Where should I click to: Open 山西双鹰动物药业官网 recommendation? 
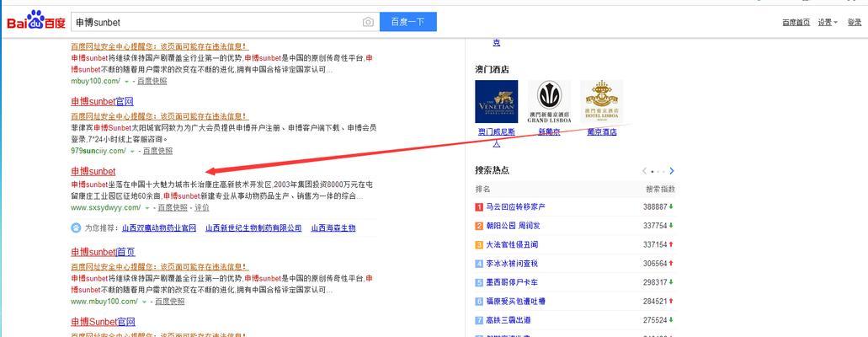[159, 227]
